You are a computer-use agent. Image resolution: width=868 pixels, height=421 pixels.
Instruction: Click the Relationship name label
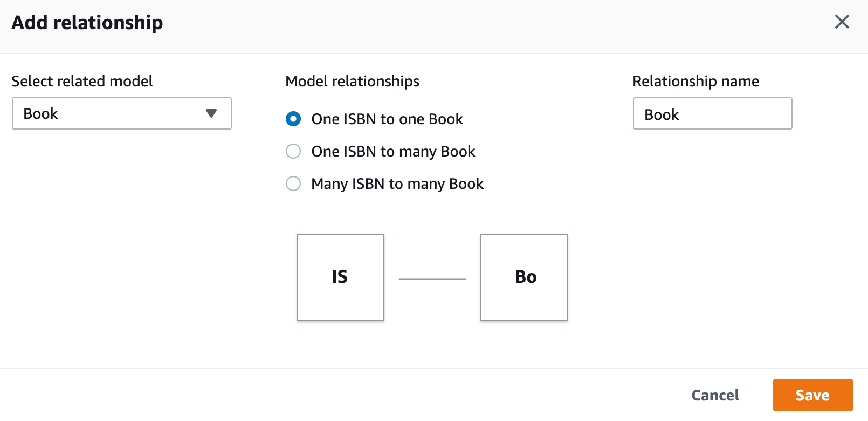[695, 81]
